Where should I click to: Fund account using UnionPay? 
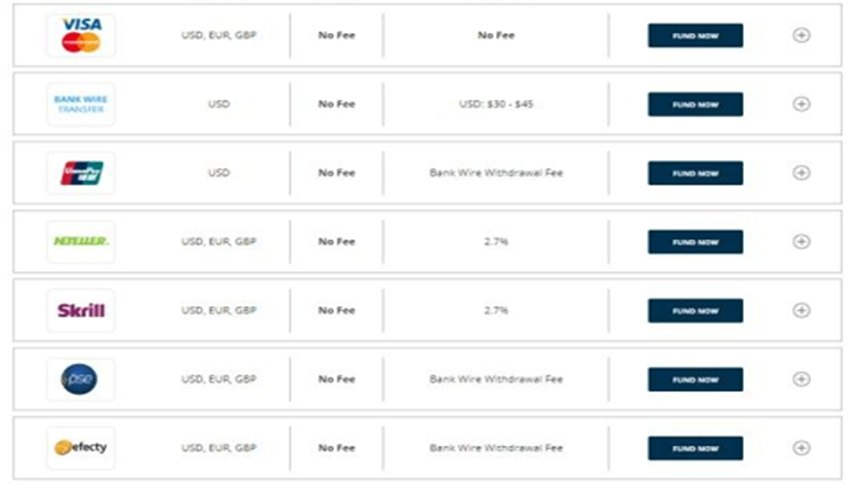[695, 173]
